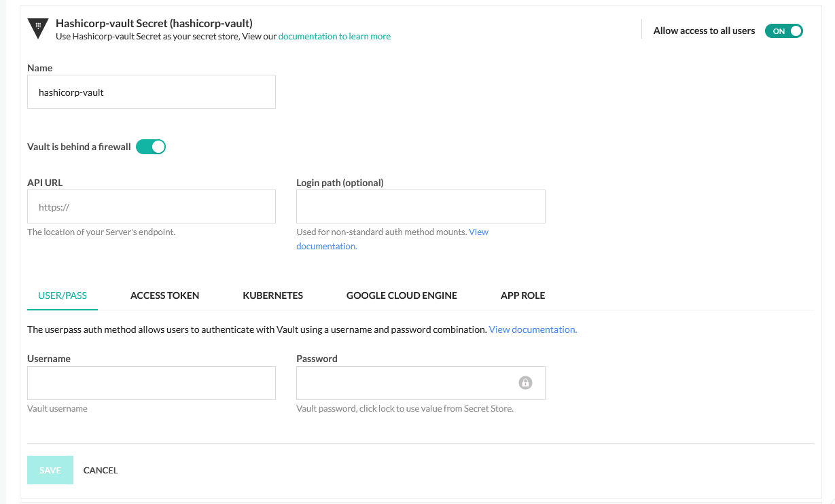835x504 pixels.
Task: Open the KUBERNETES tab
Action: click(x=272, y=295)
